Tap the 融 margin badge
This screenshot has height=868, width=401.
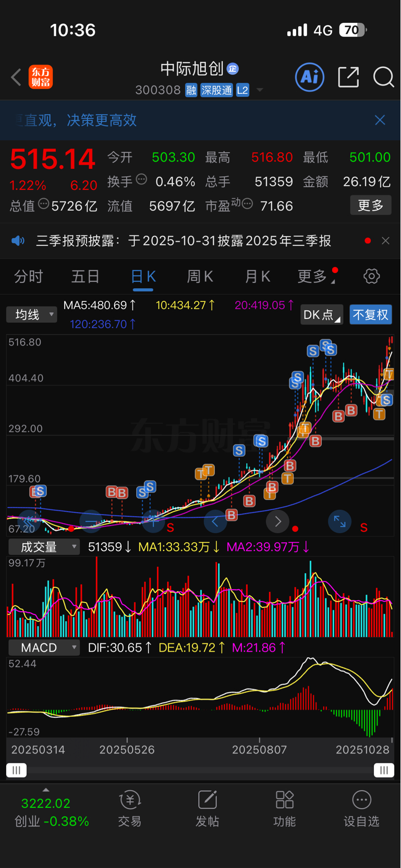(x=191, y=90)
